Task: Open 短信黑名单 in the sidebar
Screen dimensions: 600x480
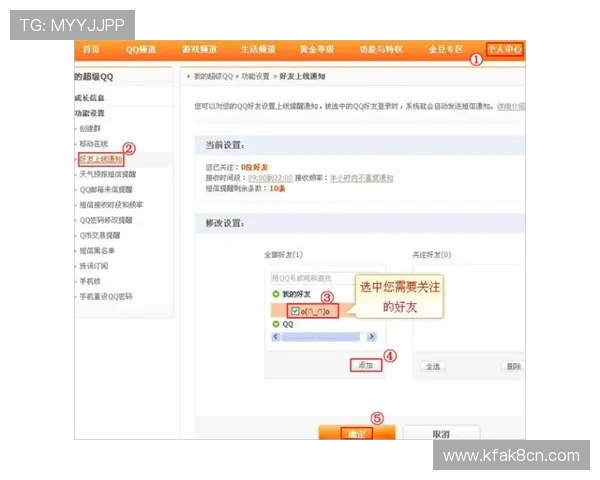Action: [x=97, y=251]
